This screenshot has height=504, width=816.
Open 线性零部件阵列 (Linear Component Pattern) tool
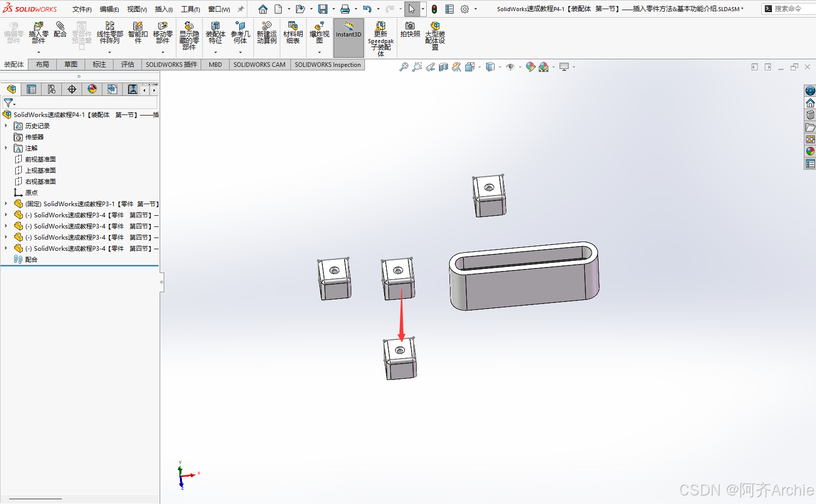click(109, 32)
